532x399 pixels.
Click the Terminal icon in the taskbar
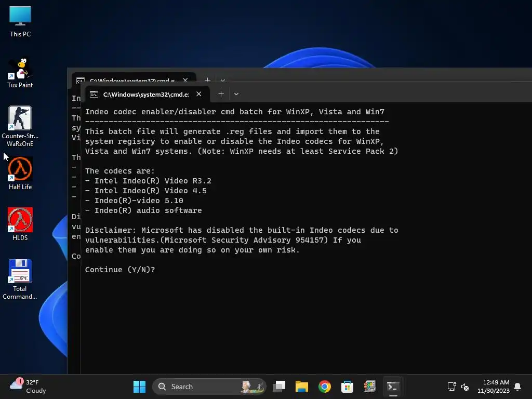[393, 387]
